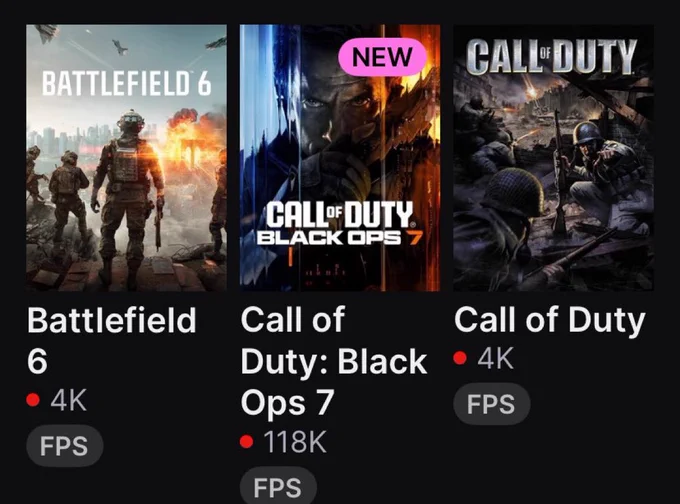This screenshot has height=504, width=680.
Task: Click the red live dot under Battlefield 6
Action: 33,399
